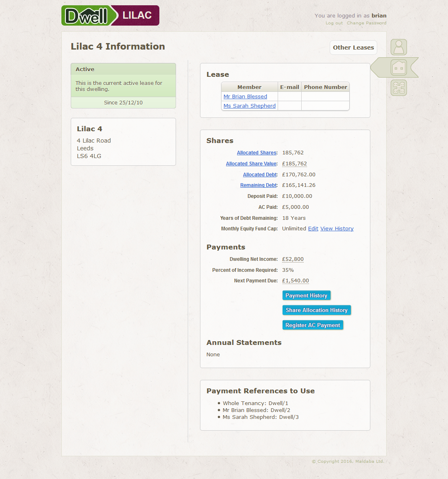This screenshot has height=479, width=448.
Task: Log out of the account
Action: (x=334, y=23)
